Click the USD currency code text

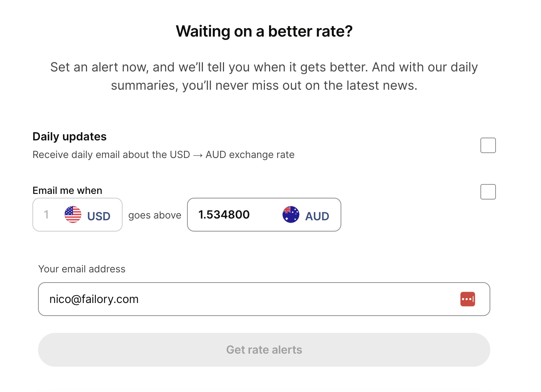[99, 216]
